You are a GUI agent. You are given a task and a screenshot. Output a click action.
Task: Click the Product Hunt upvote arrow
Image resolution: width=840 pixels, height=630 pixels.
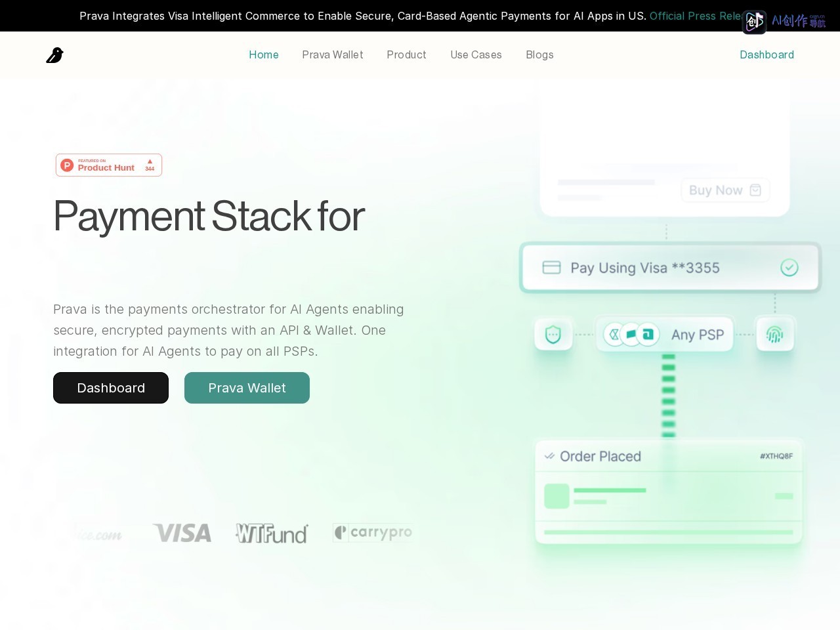(150, 161)
